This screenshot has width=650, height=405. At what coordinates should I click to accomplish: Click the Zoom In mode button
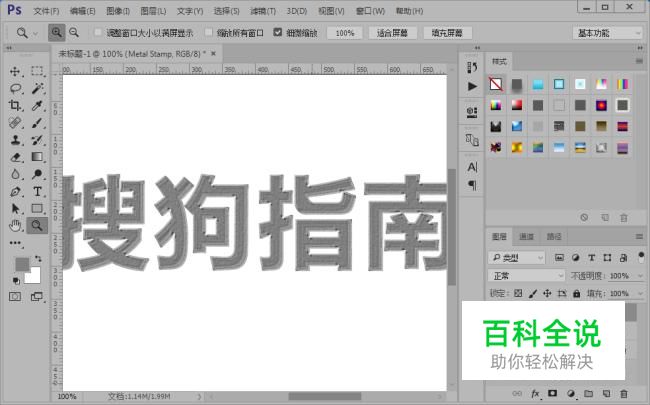(x=56, y=32)
